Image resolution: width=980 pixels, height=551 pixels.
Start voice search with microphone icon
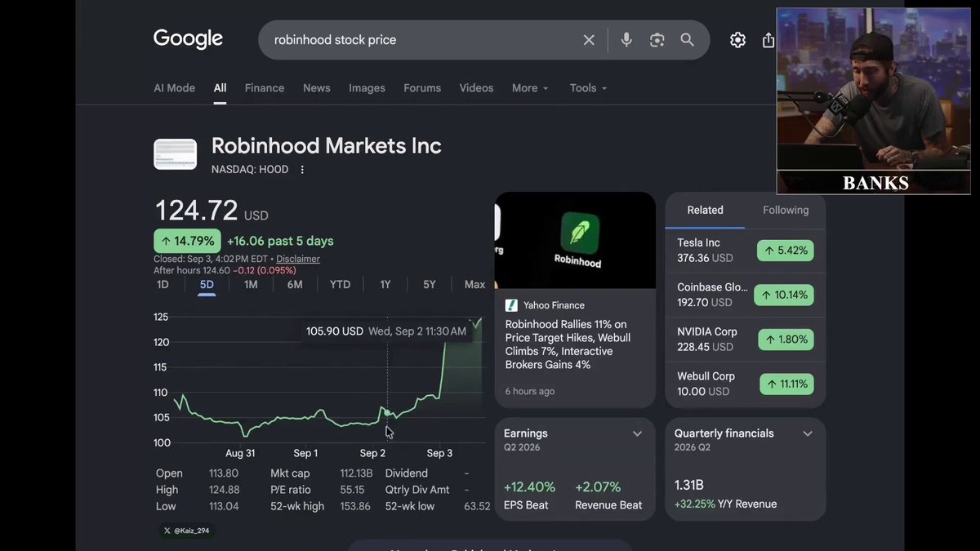626,40
